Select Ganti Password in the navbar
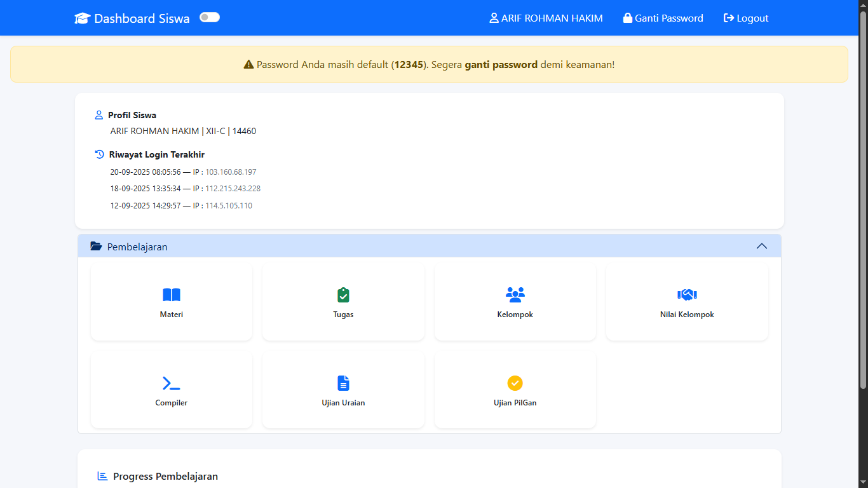The width and height of the screenshot is (868, 488). click(668, 18)
